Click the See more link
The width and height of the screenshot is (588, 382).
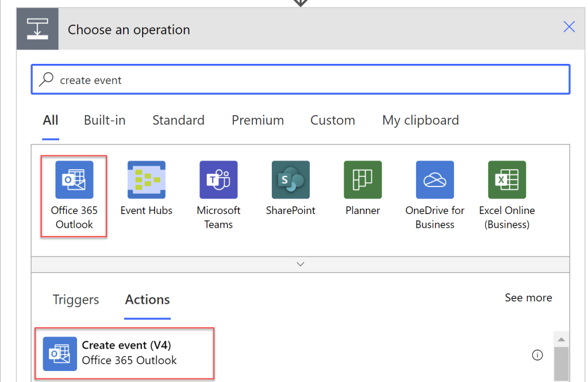pos(528,297)
